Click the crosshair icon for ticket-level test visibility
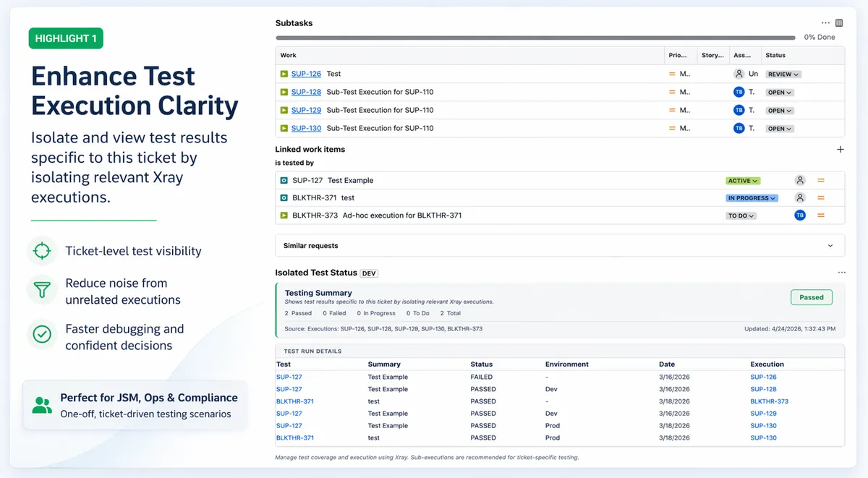 click(43, 251)
